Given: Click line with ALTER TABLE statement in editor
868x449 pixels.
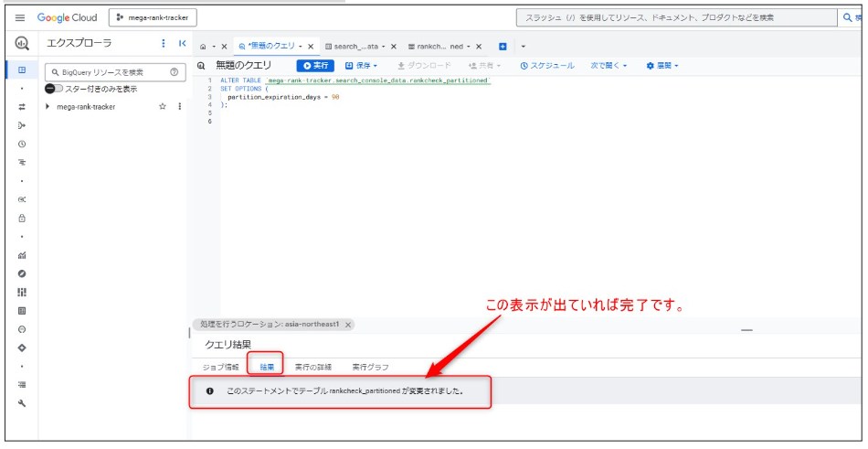Looking at the screenshot, I should tap(355, 80).
